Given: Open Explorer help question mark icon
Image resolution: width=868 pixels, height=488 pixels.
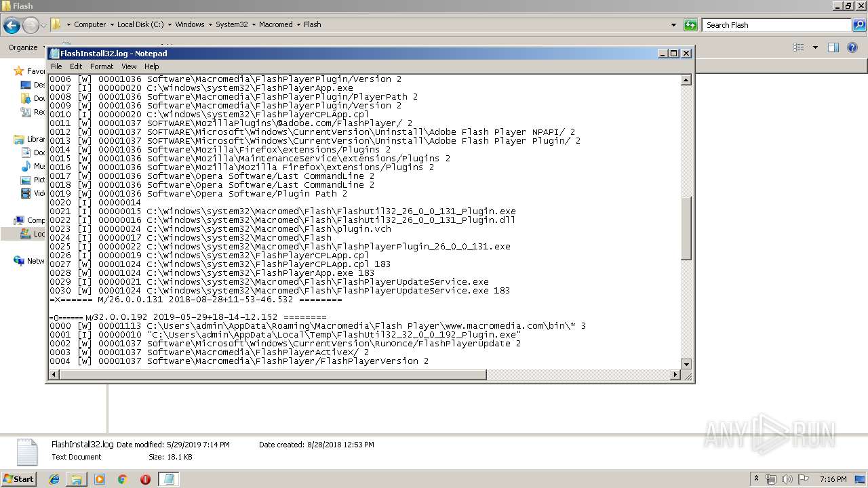Looking at the screenshot, I should tap(854, 47).
